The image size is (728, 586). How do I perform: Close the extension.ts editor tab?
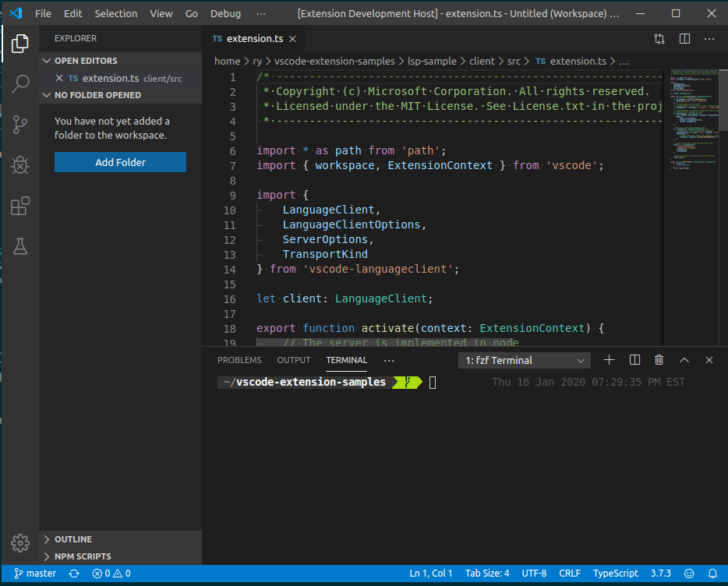[x=292, y=39]
